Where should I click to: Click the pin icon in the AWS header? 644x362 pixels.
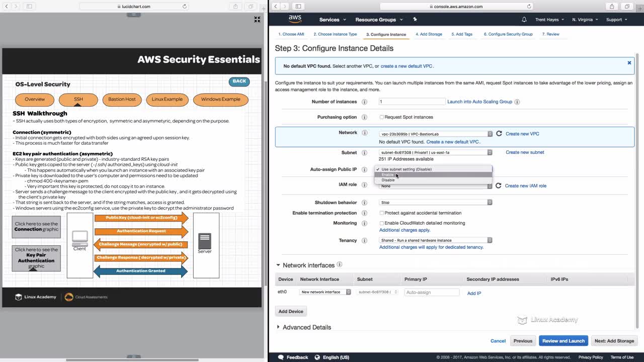415,19
